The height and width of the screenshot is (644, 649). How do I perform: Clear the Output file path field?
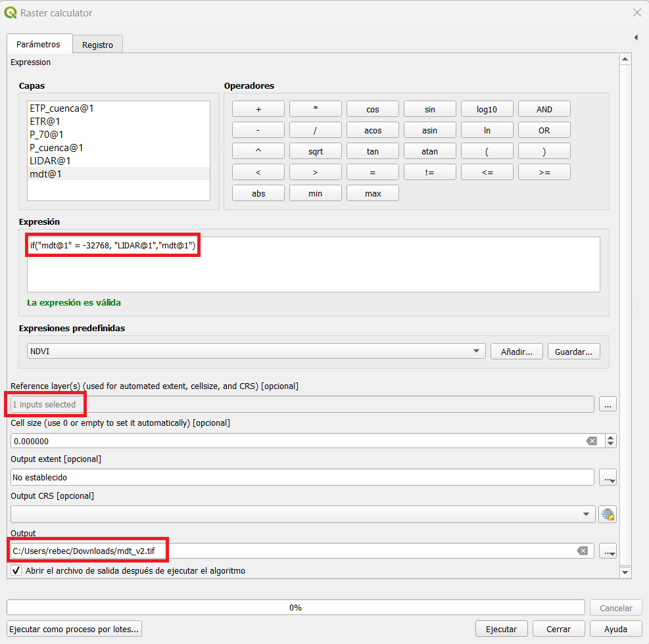[582, 551]
